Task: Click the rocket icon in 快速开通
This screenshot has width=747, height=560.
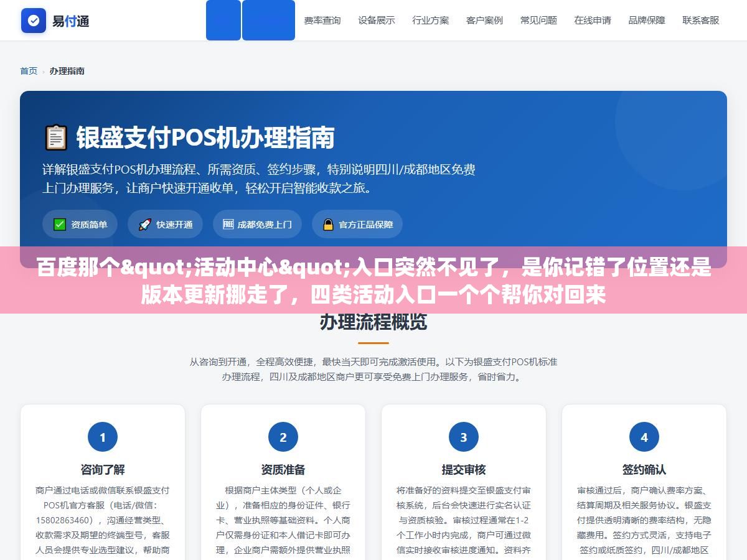Action: [145, 225]
